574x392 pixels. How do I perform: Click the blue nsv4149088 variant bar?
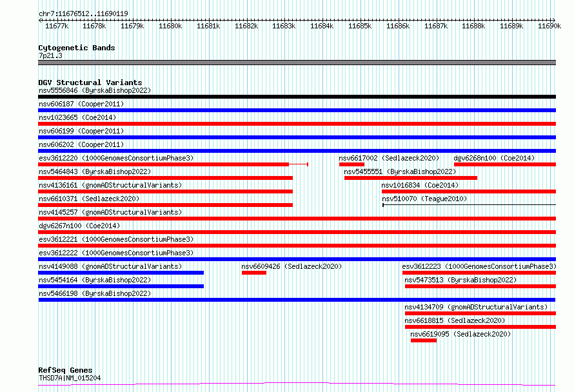click(121, 273)
